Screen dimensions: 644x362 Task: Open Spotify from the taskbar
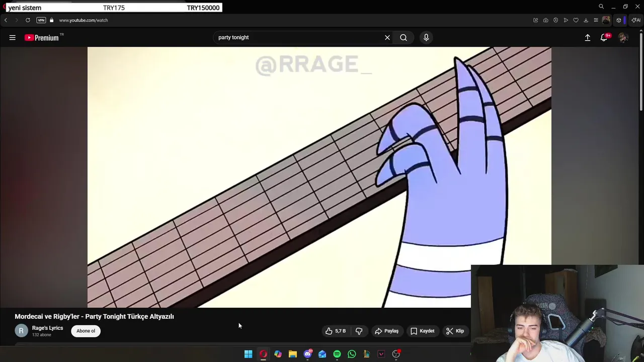click(337, 354)
